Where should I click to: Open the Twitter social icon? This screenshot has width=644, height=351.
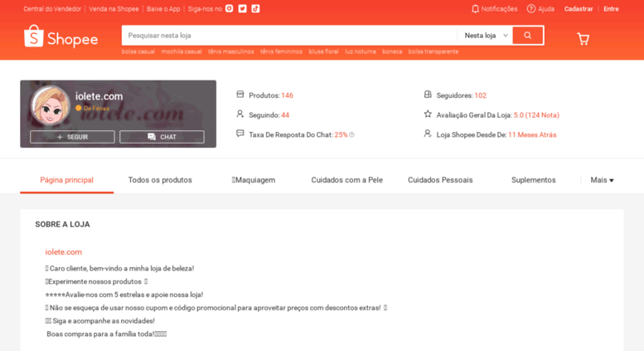[x=242, y=8]
